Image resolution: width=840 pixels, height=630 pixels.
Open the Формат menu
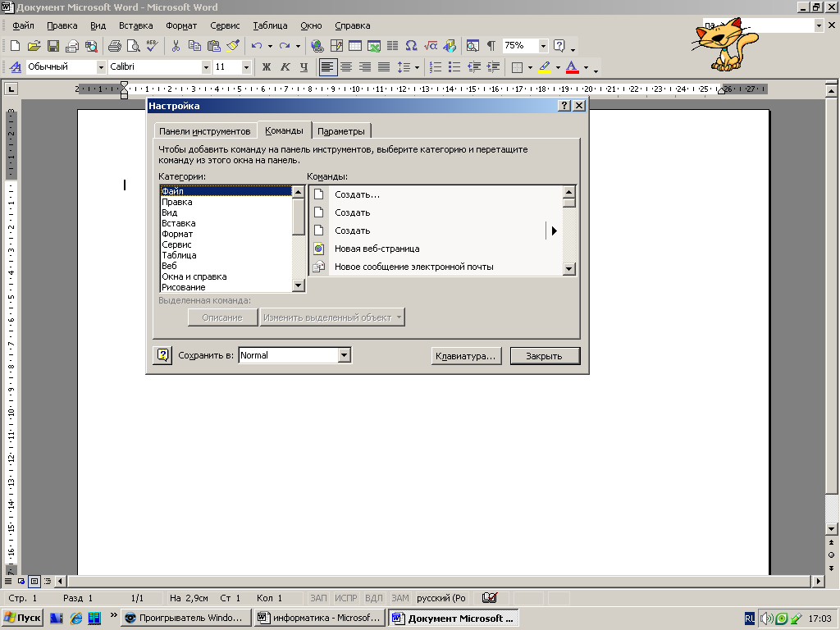181,25
